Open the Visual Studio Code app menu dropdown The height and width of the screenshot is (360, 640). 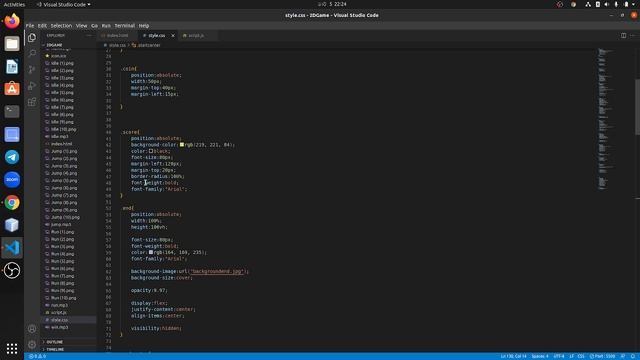63,4
